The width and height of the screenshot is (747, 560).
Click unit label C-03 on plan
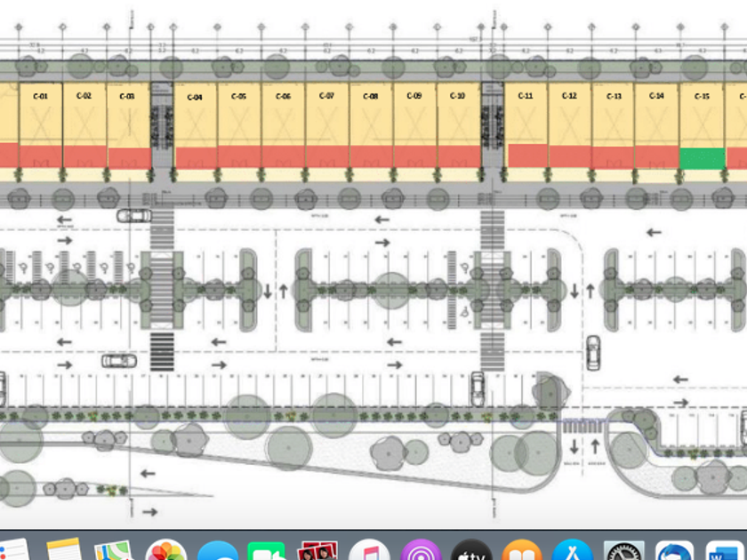tap(127, 96)
